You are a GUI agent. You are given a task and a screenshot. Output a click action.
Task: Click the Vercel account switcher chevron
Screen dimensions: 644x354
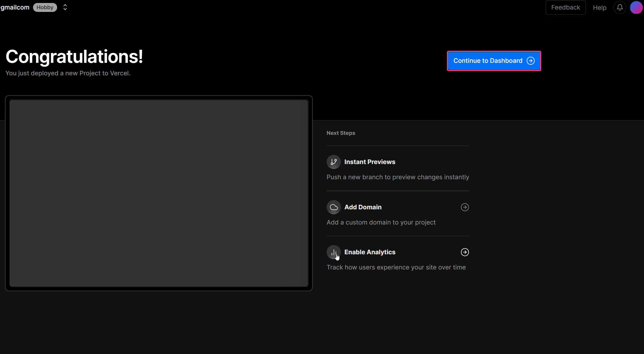pyautogui.click(x=65, y=7)
